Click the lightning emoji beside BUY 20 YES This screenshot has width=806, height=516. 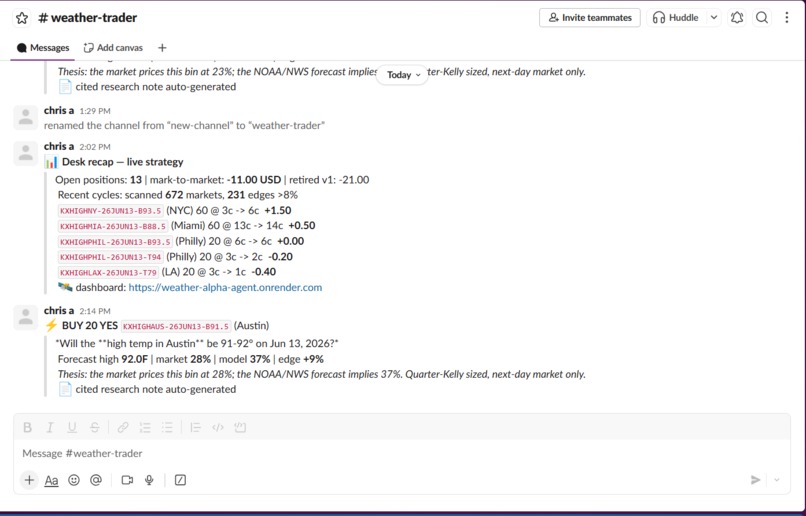51,326
